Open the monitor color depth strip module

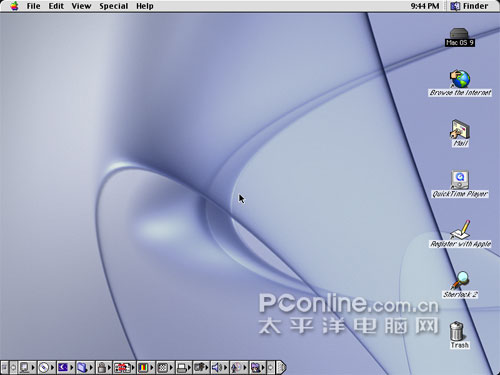(x=146, y=367)
